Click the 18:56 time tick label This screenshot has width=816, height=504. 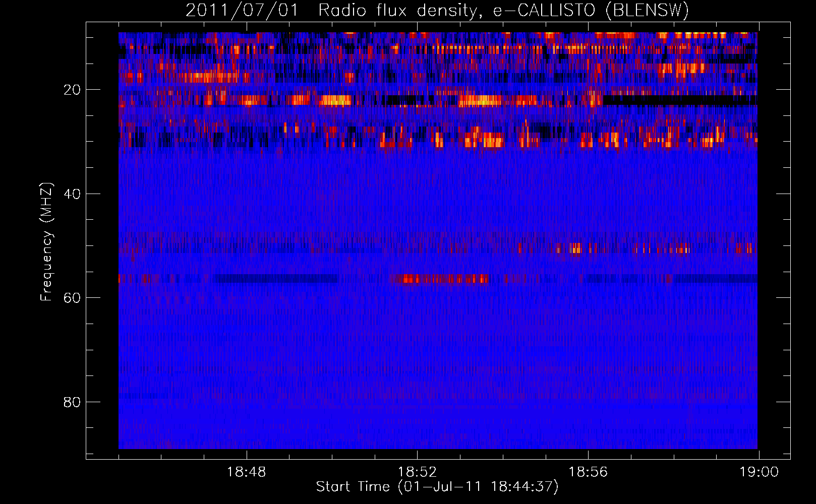click(x=588, y=472)
